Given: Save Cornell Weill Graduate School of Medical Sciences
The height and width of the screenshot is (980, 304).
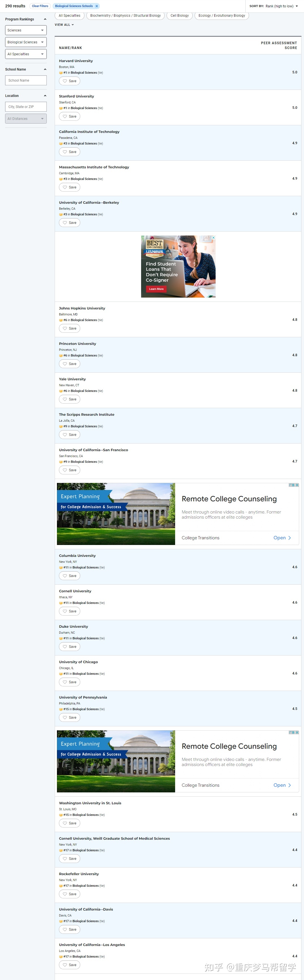Looking at the screenshot, I should tap(70, 859).
